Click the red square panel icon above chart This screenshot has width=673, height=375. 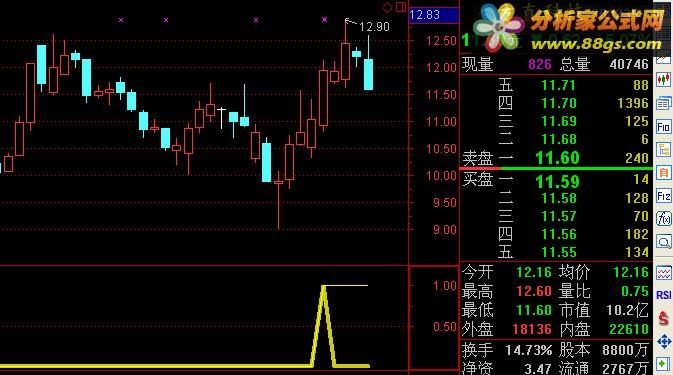[401, 7]
